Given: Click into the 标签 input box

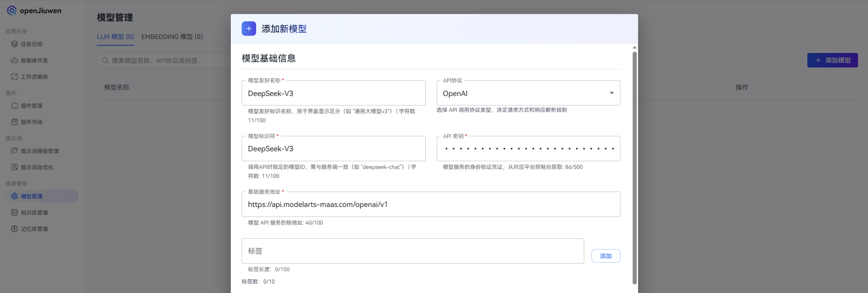Looking at the screenshot, I should (413, 251).
